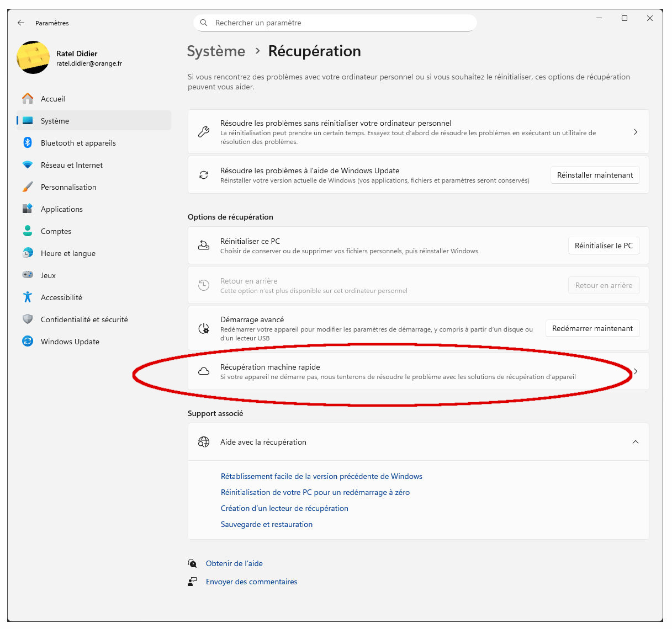The height and width of the screenshot is (629, 672).
Task: Select Applications in the sidebar
Action: pyautogui.click(x=94, y=209)
